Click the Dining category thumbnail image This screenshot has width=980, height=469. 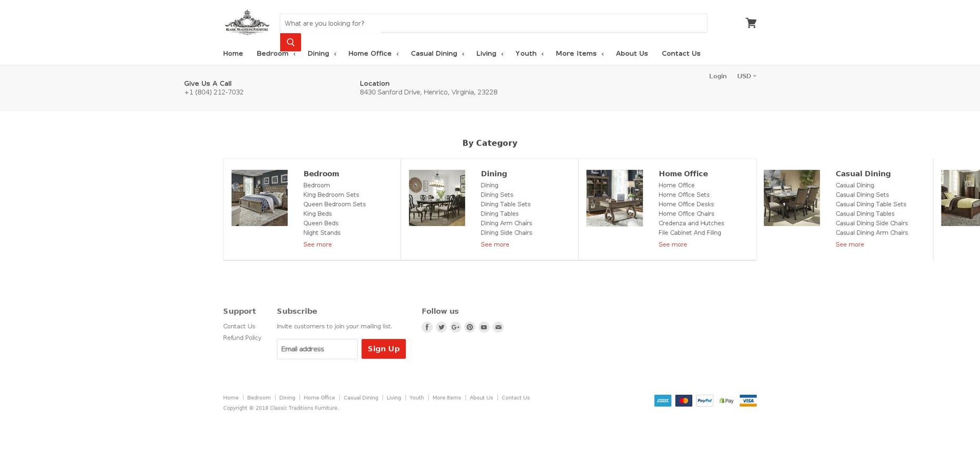coord(437,198)
